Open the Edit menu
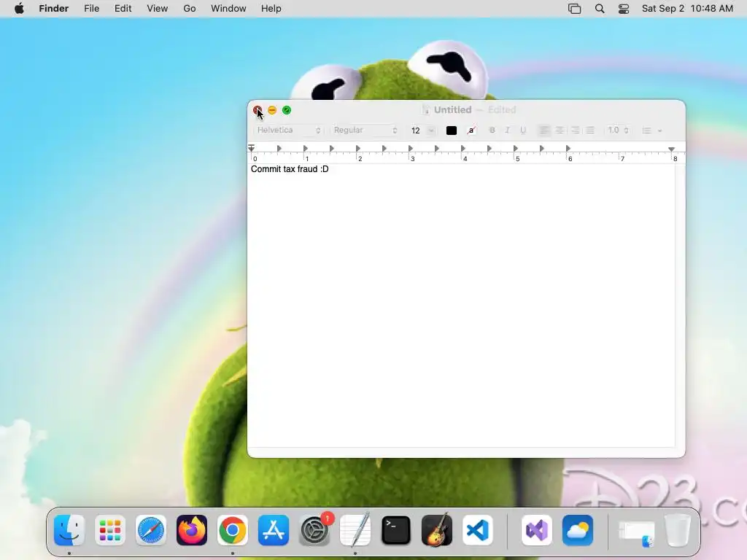This screenshot has width=747, height=560. [x=123, y=9]
